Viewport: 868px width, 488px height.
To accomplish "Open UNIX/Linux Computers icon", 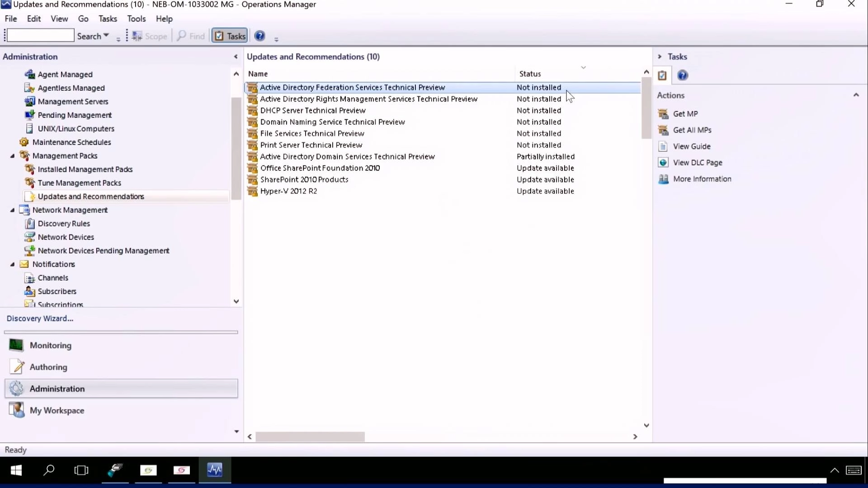I will [29, 129].
